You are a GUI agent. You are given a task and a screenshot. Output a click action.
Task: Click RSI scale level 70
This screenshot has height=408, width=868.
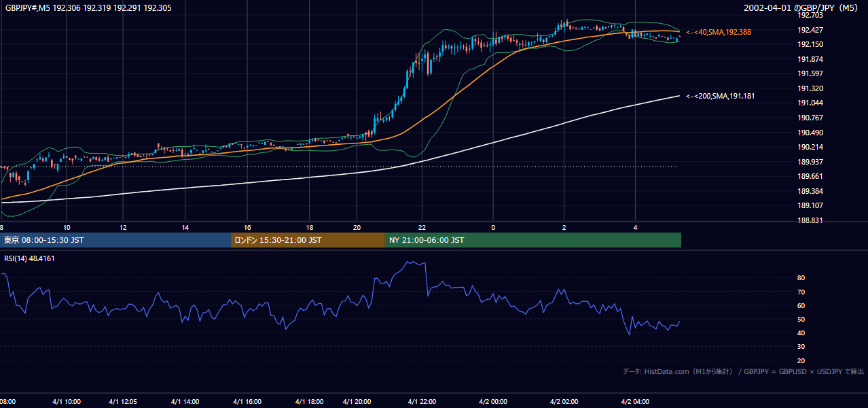pyautogui.click(x=801, y=292)
